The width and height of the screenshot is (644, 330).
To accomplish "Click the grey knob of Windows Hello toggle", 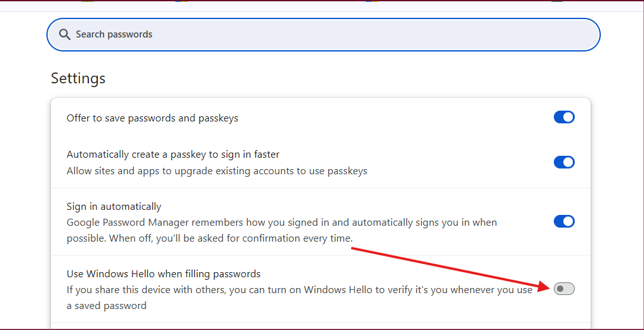I will coord(560,289).
